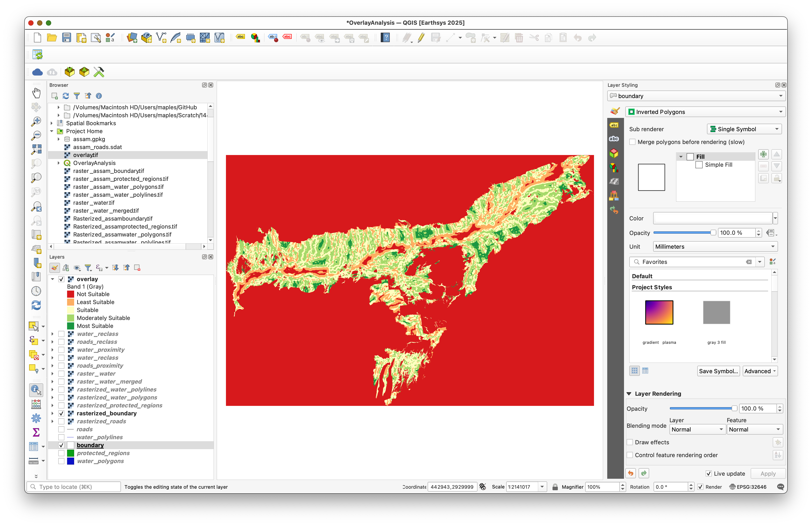Click the Save Project floppy icon

(67, 38)
